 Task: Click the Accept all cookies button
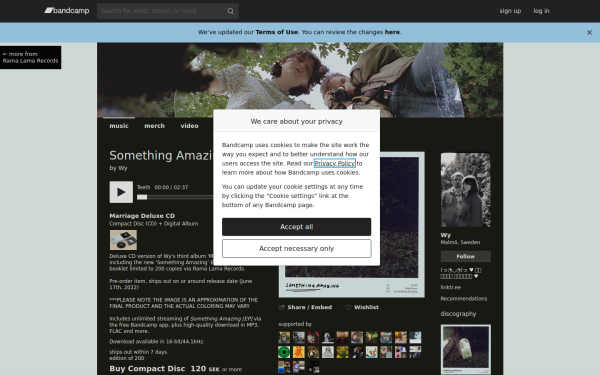pyautogui.click(x=297, y=227)
